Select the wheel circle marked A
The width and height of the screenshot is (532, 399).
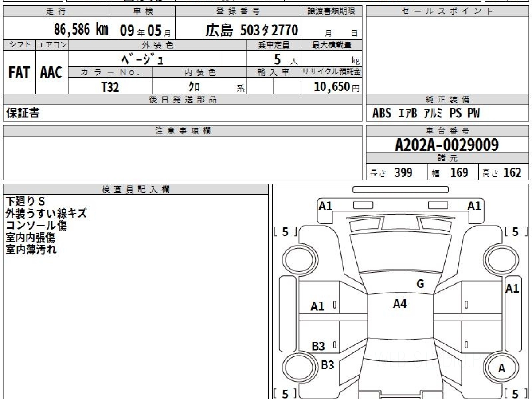pyautogui.click(x=501, y=368)
